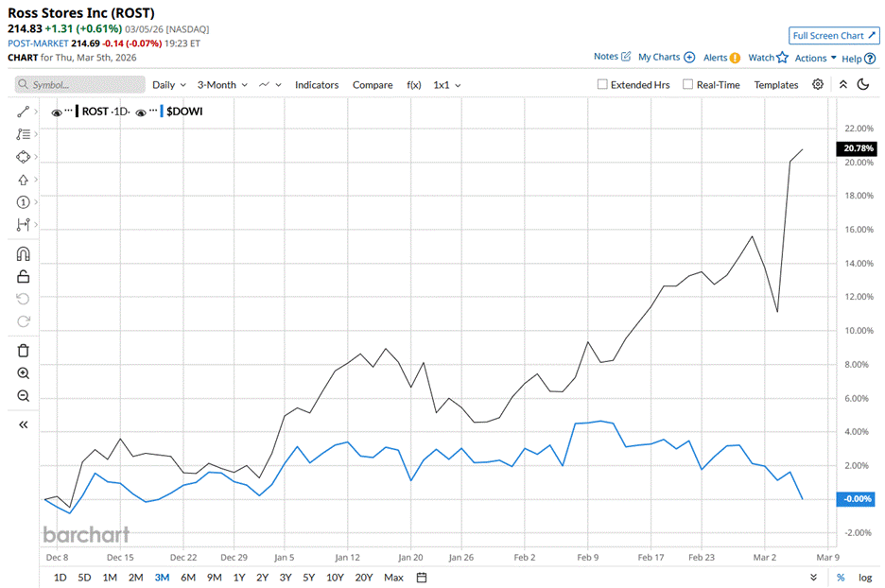Viewport: 885px width, 588px height.
Task: Click the $DOWI blue line color swatch
Action: pyautogui.click(x=162, y=112)
